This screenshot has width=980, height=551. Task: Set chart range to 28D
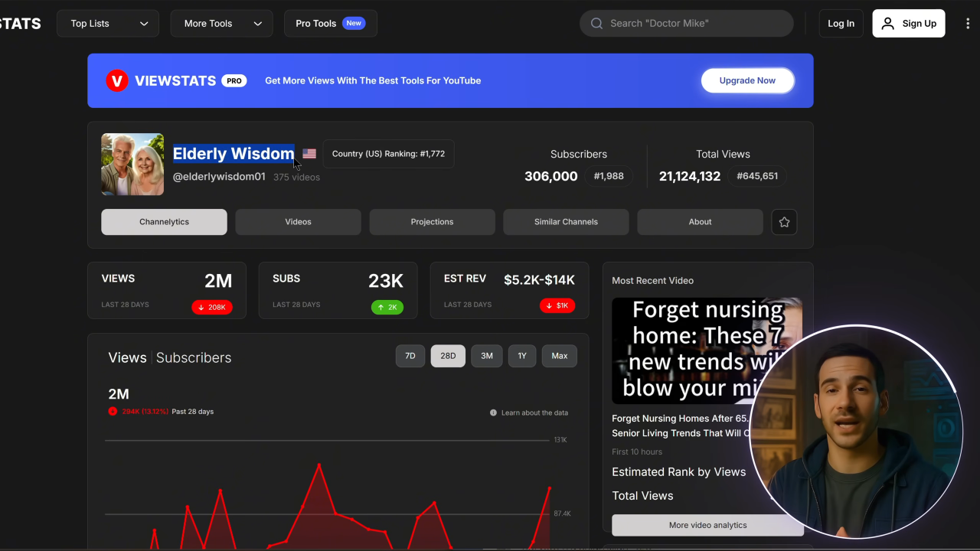click(448, 356)
